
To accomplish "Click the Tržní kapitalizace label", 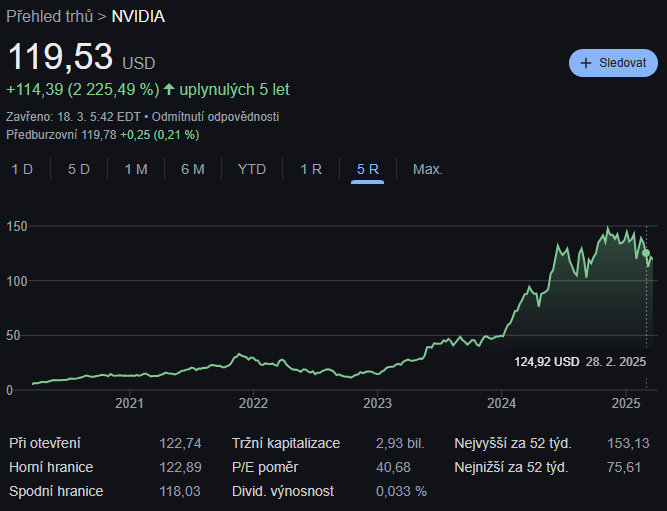I will pyautogui.click(x=286, y=443).
